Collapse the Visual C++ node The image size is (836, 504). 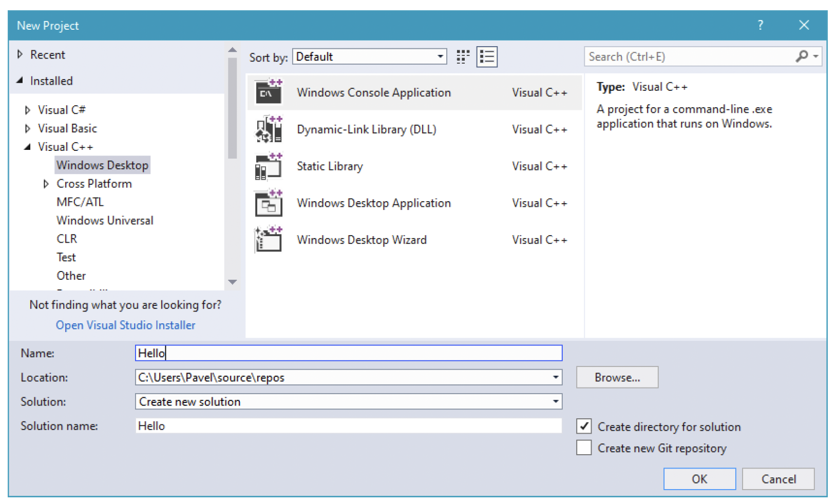click(28, 147)
